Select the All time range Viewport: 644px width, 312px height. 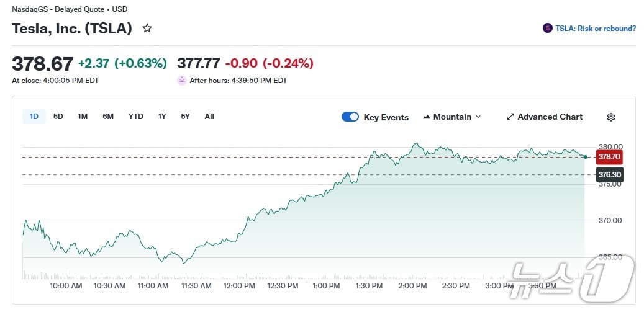coord(209,117)
